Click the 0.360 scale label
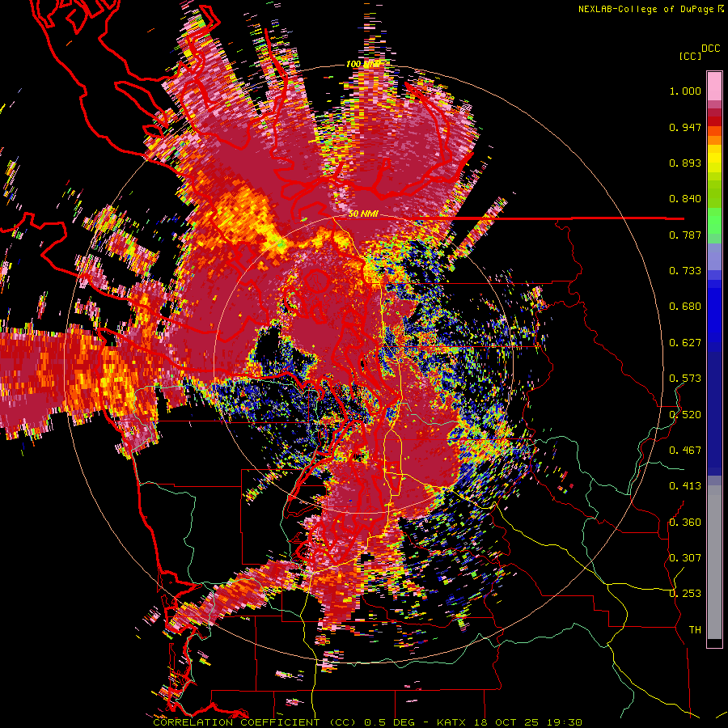Screen dimensions: 728x728 pos(685,523)
